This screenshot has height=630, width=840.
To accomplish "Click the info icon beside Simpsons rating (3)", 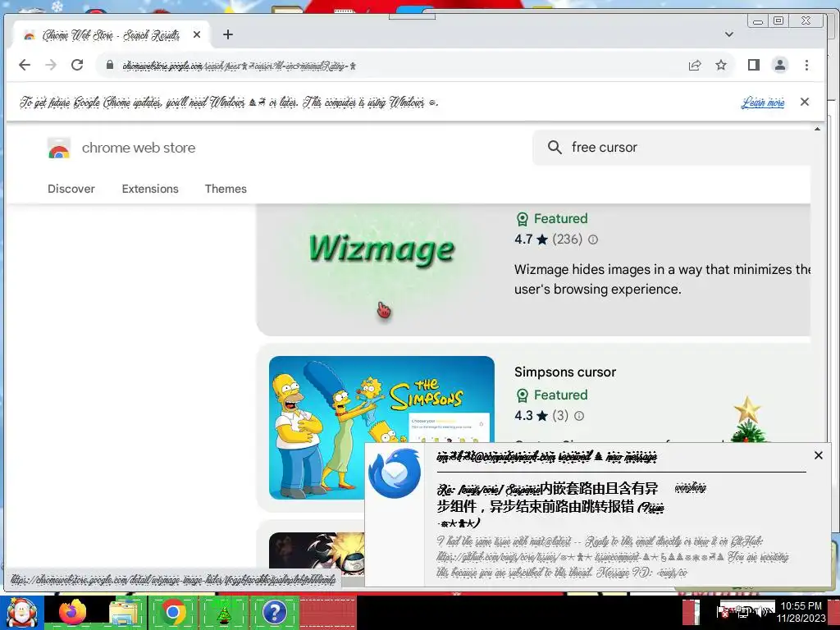I will coord(579,416).
